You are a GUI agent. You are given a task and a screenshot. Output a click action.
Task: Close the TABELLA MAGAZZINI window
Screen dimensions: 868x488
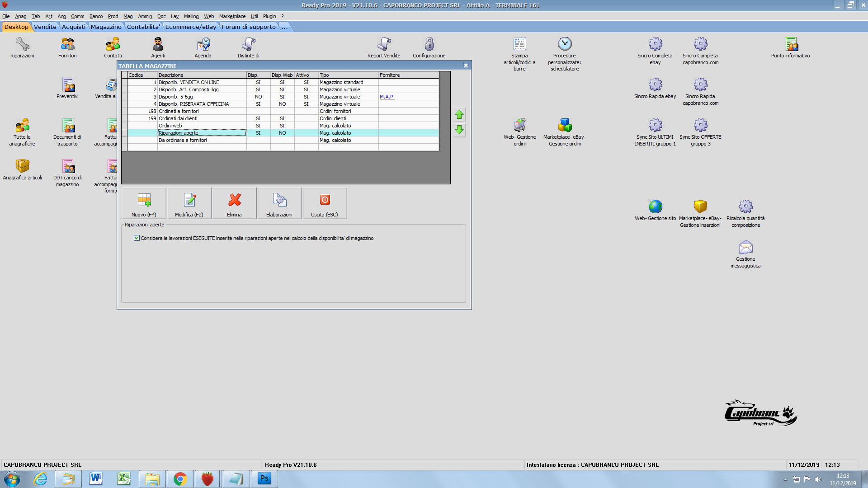click(x=466, y=66)
